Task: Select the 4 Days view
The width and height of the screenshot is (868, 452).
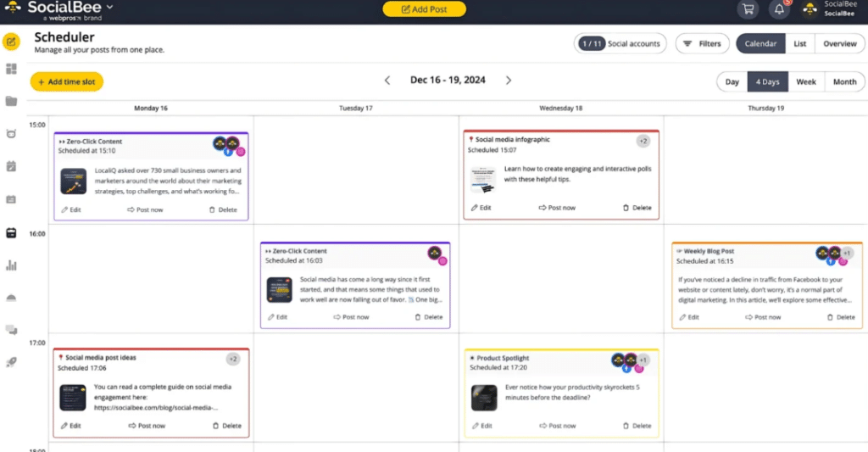Action: pyautogui.click(x=767, y=81)
